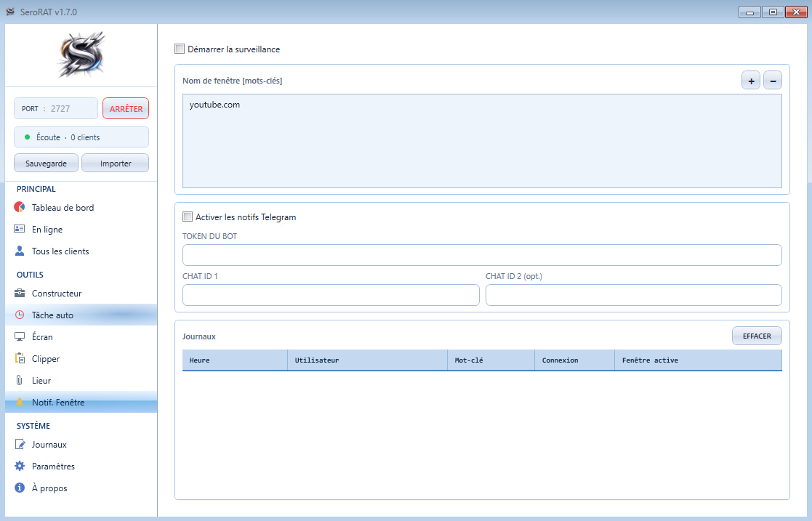Click the Heure column header
Viewport: 812px width, 521px height.
(235, 360)
